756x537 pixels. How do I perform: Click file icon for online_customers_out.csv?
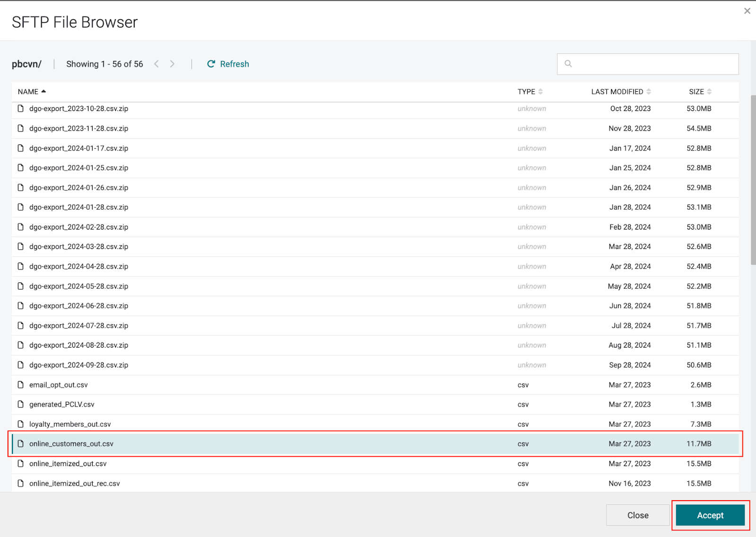pyautogui.click(x=20, y=444)
